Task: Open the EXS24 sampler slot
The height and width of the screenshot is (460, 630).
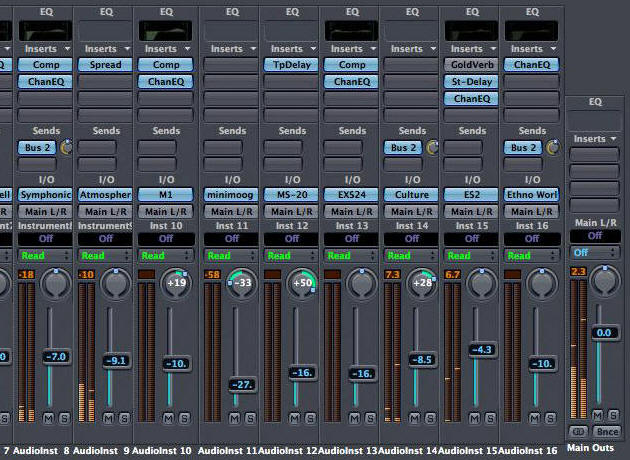Action: (351, 195)
